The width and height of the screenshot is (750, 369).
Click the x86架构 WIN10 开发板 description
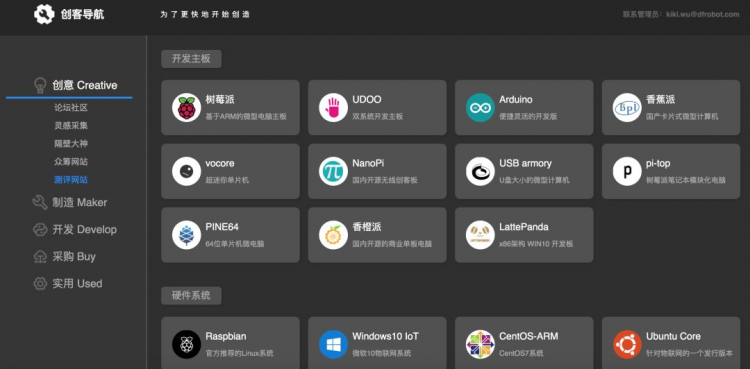(x=536, y=244)
